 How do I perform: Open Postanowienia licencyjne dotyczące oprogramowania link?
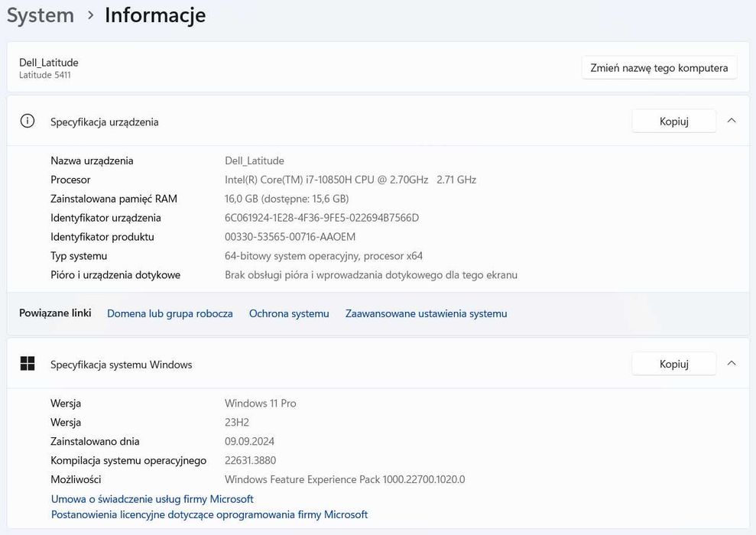[209, 514]
